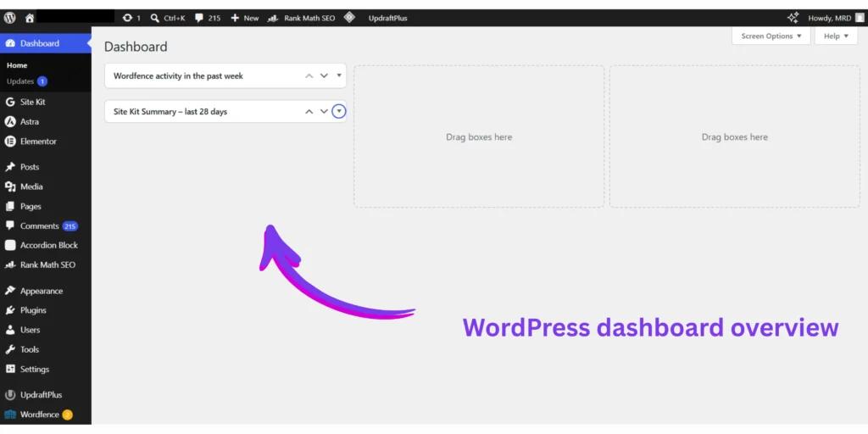868x434 pixels.
Task: Click the Media library icon
Action: pos(10,186)
